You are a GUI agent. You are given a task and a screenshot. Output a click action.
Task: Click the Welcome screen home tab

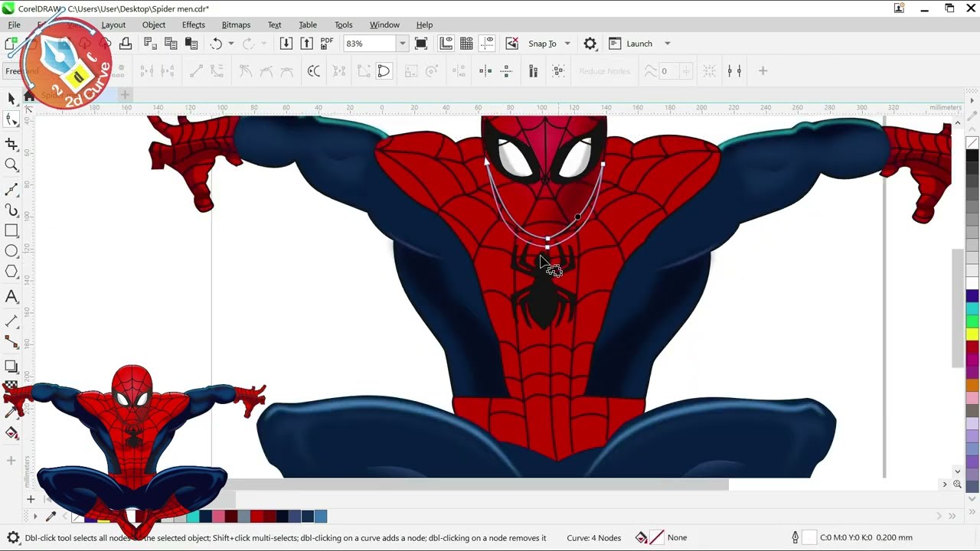coord(29,96)
